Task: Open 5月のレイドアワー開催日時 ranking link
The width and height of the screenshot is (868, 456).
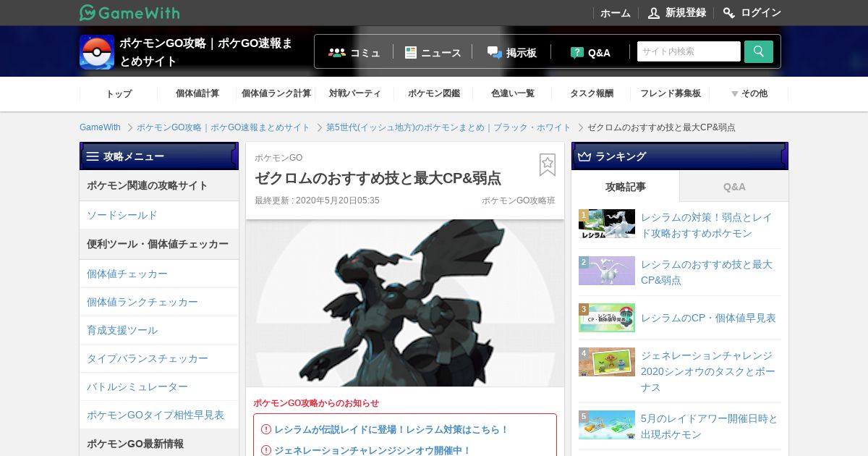Action: pyautogui.click(x=710, y=426)
